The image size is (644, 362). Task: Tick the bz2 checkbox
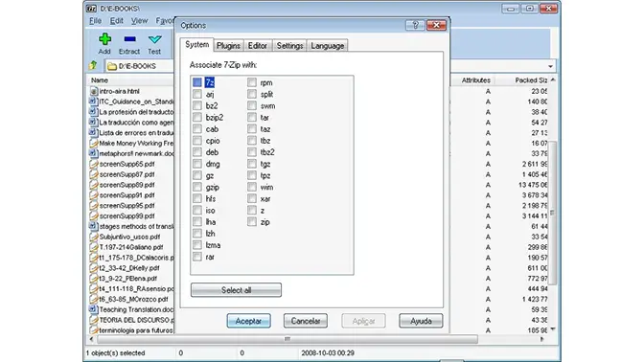coord(197,106)
